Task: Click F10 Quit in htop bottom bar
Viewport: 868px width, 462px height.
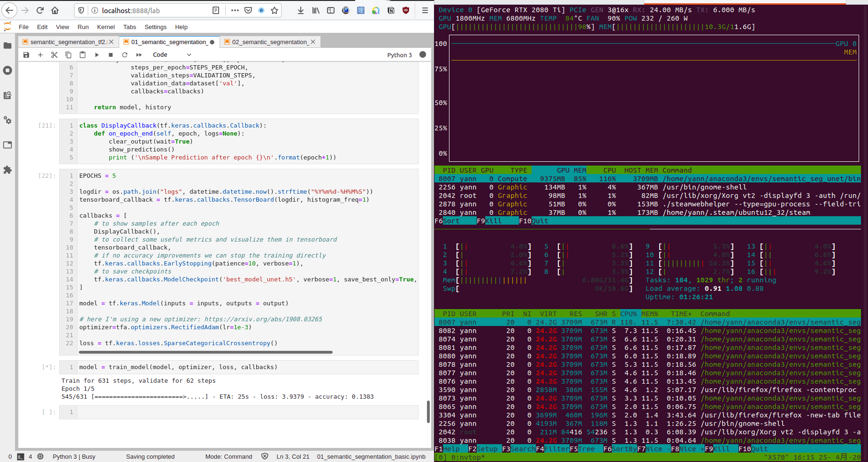Action: [x=753, y=449]
